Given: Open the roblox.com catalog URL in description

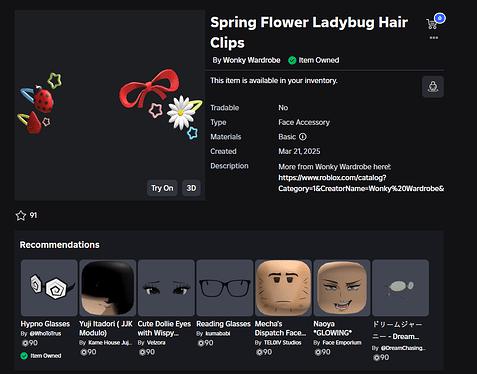Looking at the screenshot, I should click(361, 183).
